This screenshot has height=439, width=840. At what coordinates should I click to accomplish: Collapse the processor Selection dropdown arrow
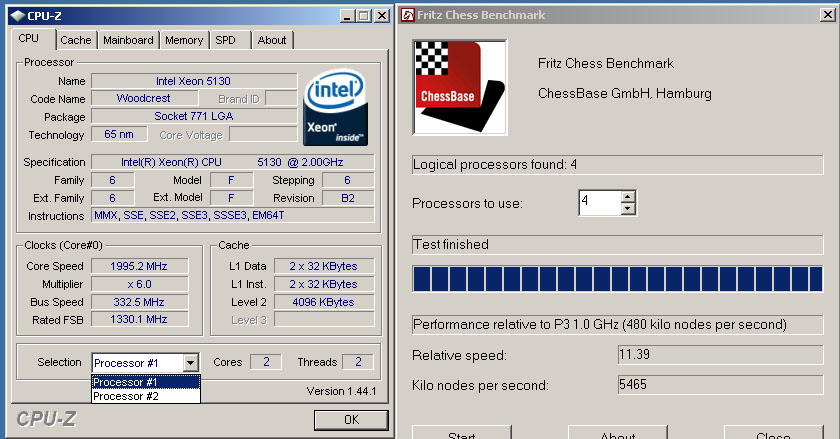[190, 363]
